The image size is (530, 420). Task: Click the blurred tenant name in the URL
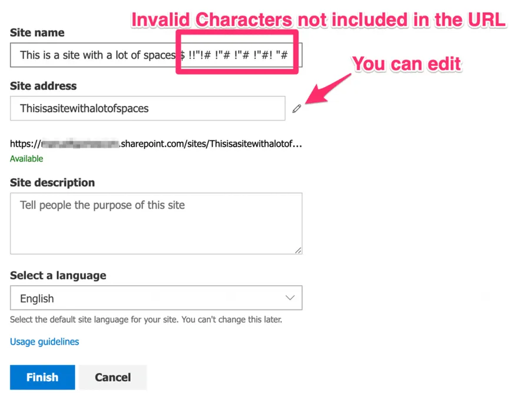click(79, 143)
